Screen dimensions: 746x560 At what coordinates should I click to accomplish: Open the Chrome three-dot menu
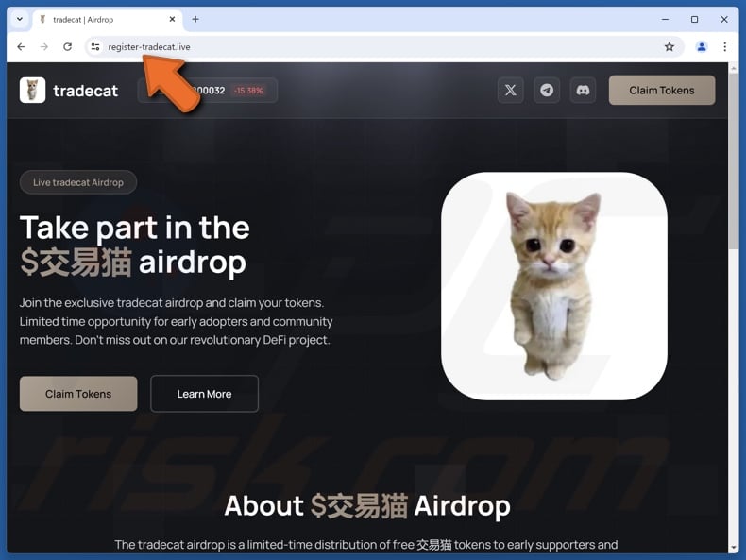click(x=724, y=46)
